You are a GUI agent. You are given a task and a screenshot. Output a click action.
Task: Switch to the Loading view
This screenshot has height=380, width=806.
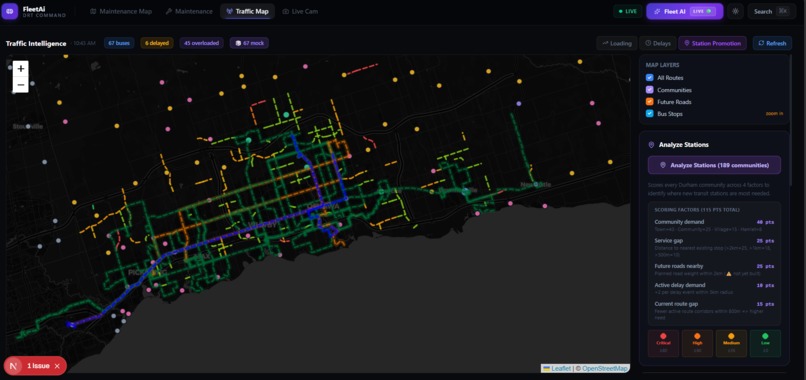click(617, 43)
